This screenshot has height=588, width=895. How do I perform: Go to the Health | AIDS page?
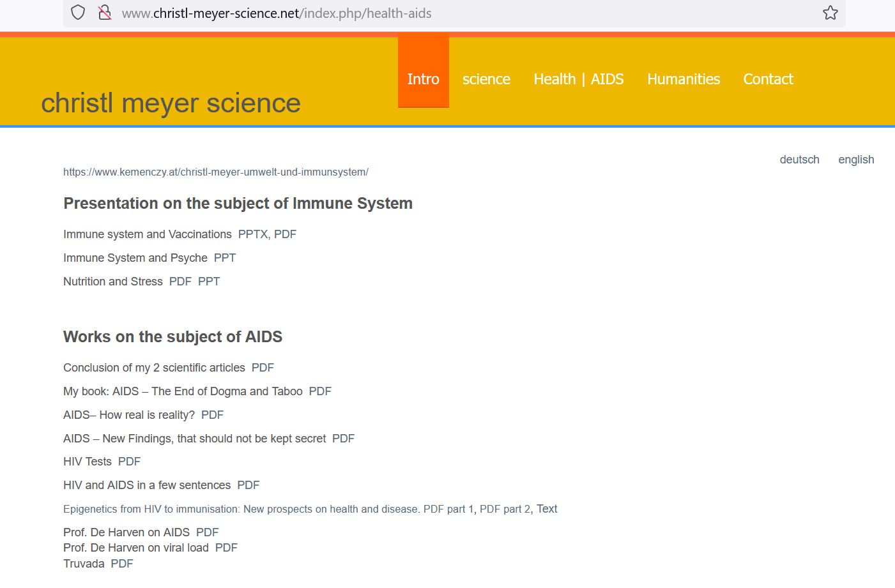coord(578,79)
